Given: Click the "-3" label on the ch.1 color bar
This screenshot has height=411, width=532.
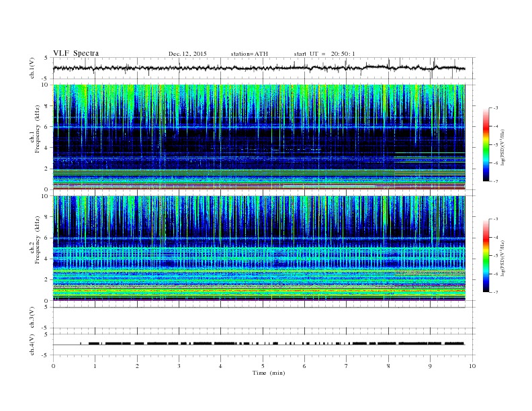Looking at the screenshot, I should click(x=496, y=108).
